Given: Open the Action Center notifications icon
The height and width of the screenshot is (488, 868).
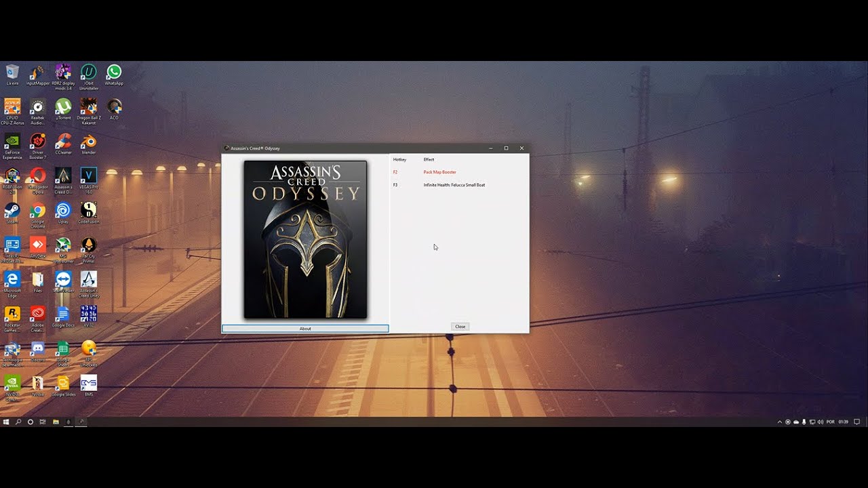Looking at the screenshot, I should click(857, 422).
